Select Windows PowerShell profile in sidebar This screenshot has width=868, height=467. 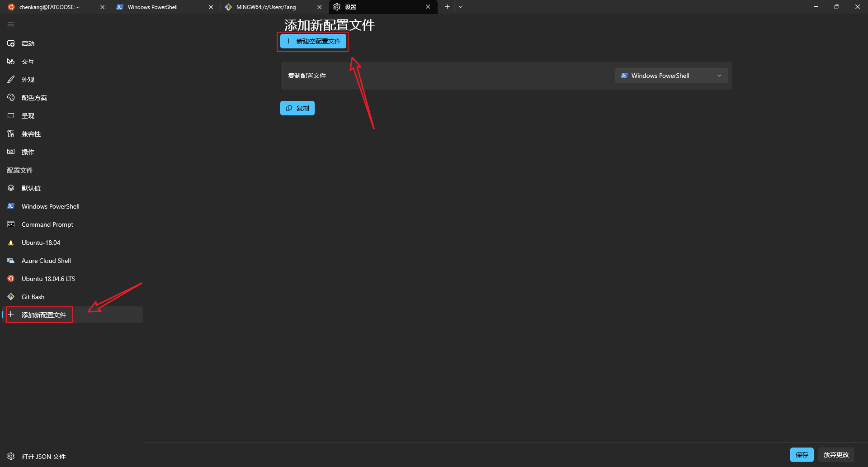72,206
